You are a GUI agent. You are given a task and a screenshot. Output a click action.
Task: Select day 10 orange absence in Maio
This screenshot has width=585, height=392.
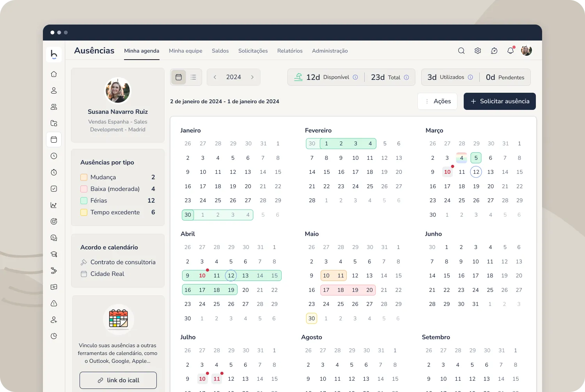click(326, 275)
